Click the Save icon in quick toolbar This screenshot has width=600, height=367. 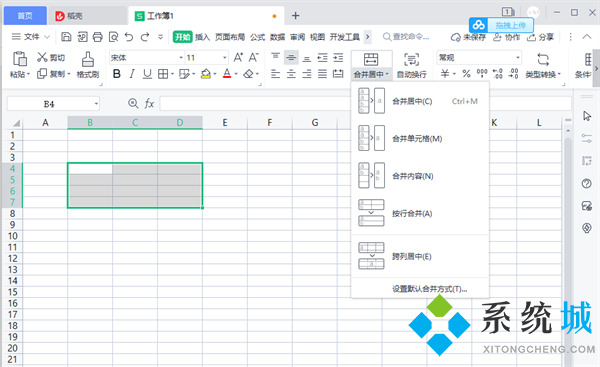[x=66, y=37]
